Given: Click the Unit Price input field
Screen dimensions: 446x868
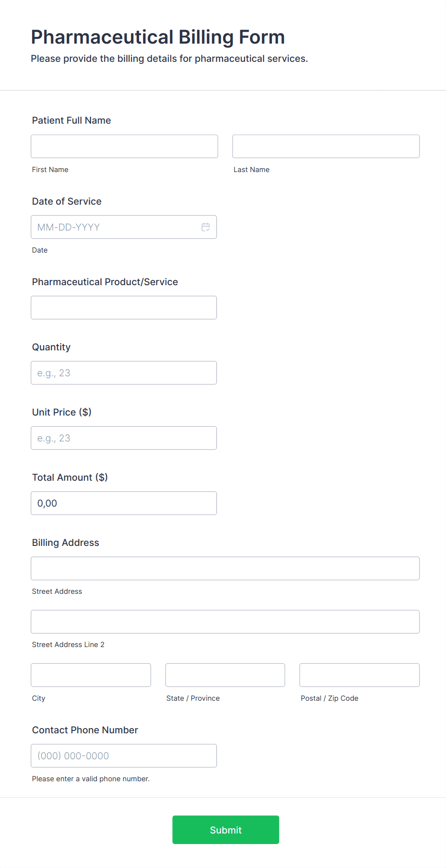Looking at the screenshot, I should [x=124, y=438].
